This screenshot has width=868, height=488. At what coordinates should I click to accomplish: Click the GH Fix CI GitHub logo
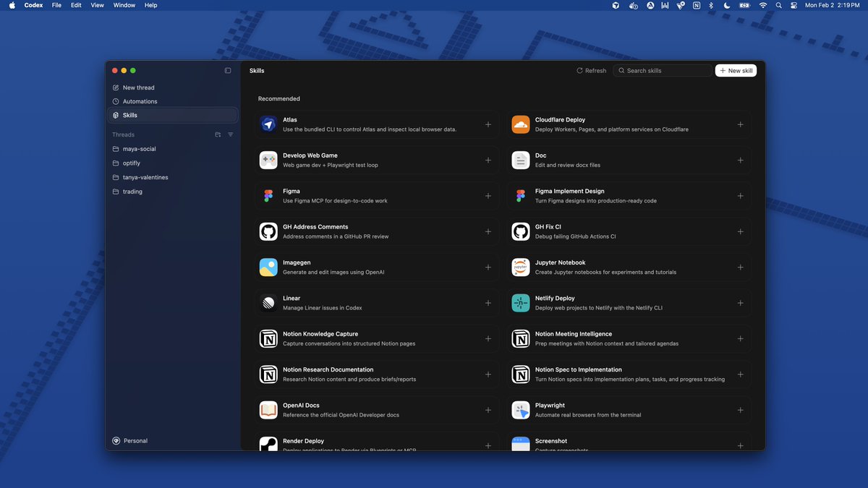[521, 231]
